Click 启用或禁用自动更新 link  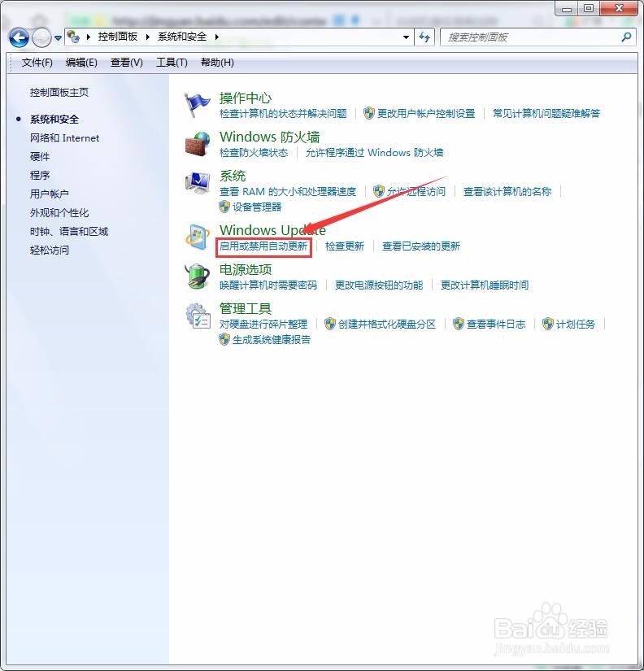pos(263,246)
